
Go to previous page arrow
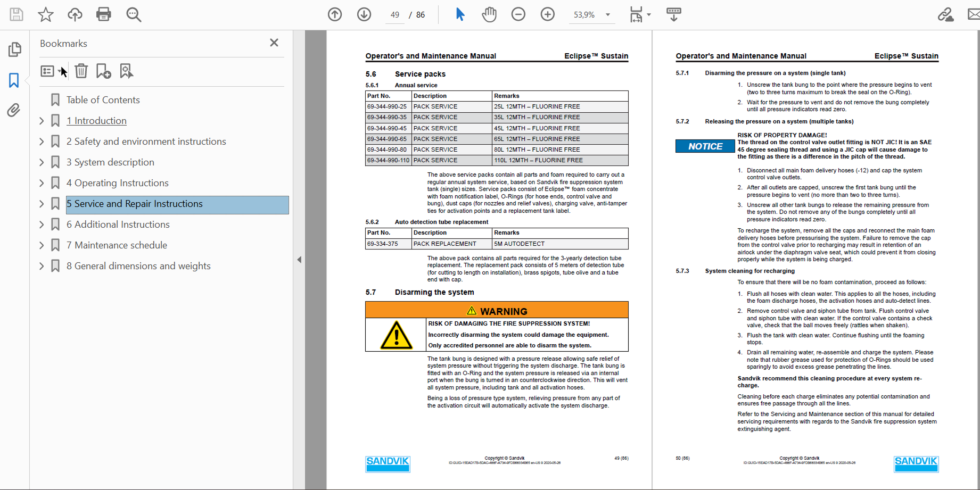click(x=335, y=14)
